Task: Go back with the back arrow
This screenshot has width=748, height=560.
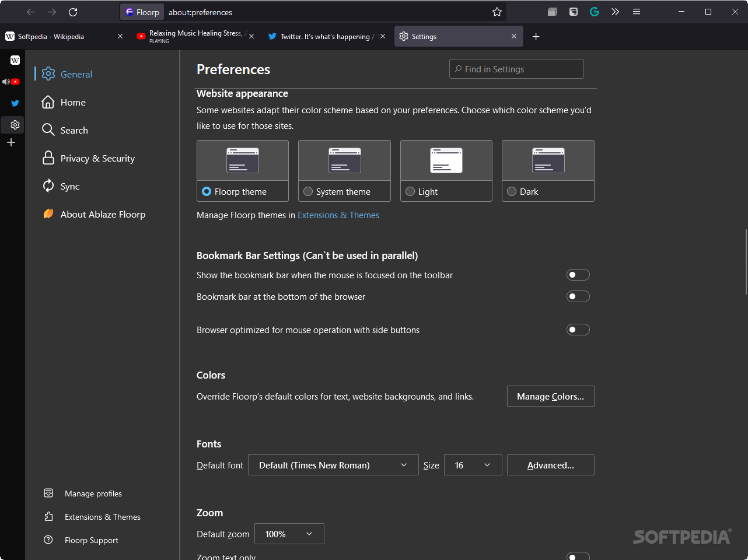Action: [31, 12]
